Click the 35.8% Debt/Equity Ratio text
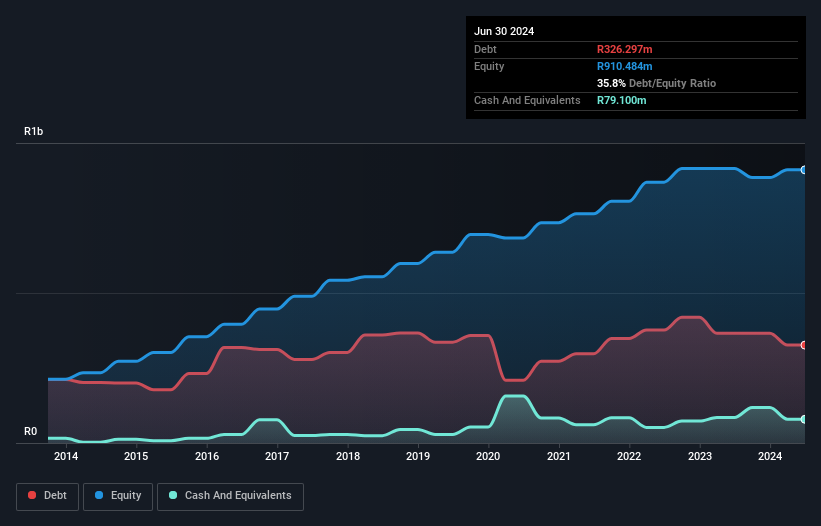The width and height of the screenshot is (821, 526). tap(656, 83)
